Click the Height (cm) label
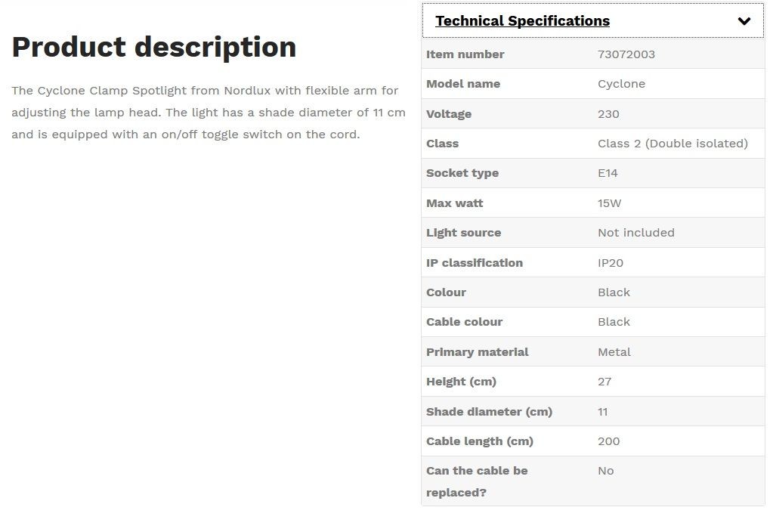This screenshot has width=773, height=532. pyautogui.click(x=461, y=382)
